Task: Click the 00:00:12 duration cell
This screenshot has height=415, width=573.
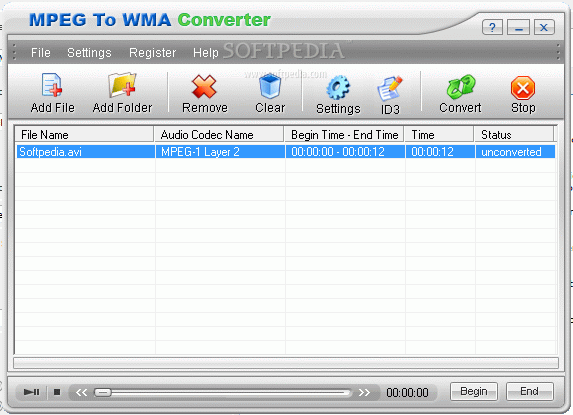Action: tap(440, 152)
